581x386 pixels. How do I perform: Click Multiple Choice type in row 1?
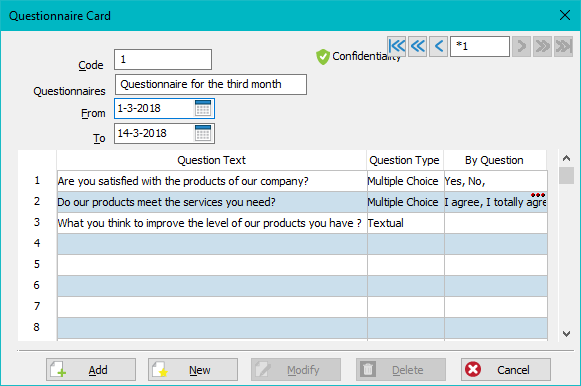(406, 181)
